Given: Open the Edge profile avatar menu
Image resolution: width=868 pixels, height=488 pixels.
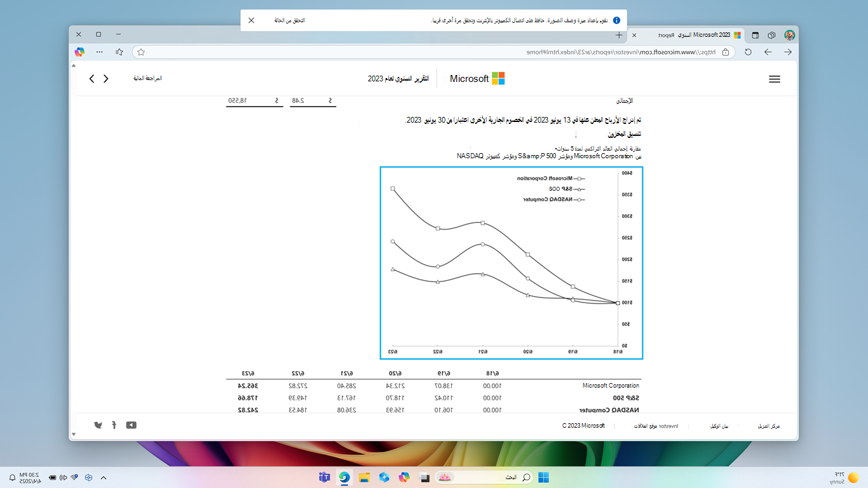Looking at the screenshot, I should [790, 35].
